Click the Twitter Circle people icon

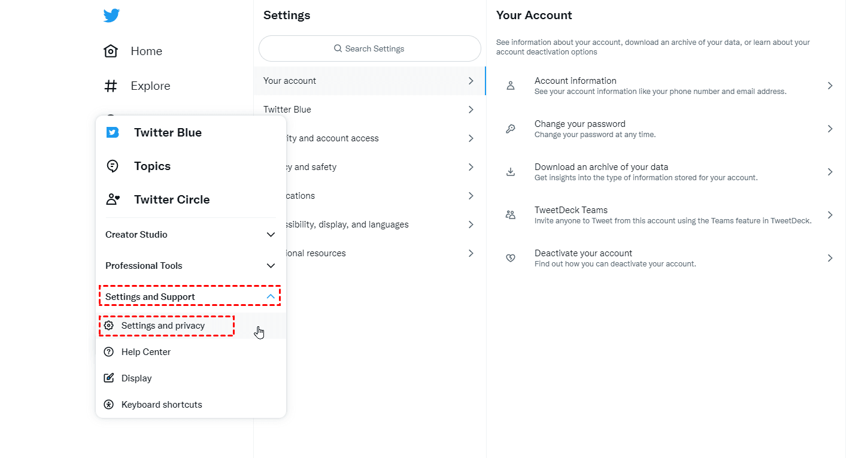pos(113,199)
